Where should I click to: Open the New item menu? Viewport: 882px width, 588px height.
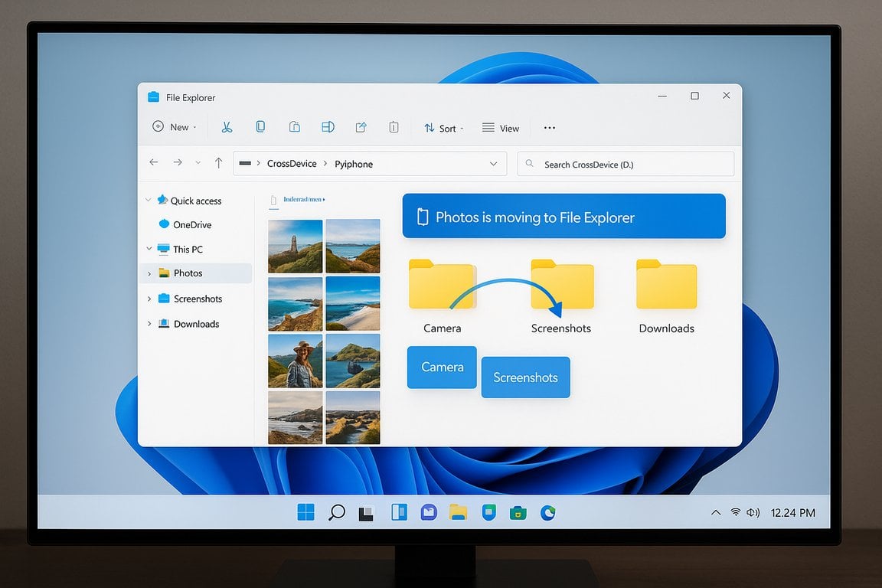click(175, 126)
